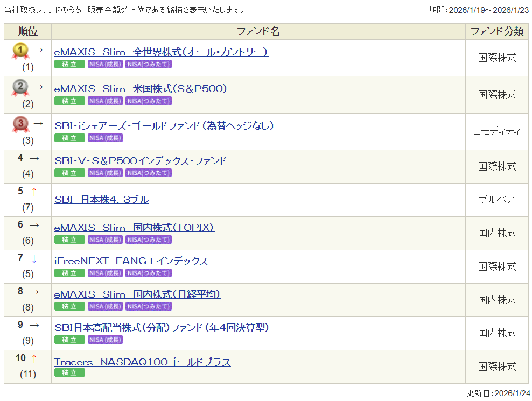Click the orange up arrow beside rank 5

tap(34, 192)
